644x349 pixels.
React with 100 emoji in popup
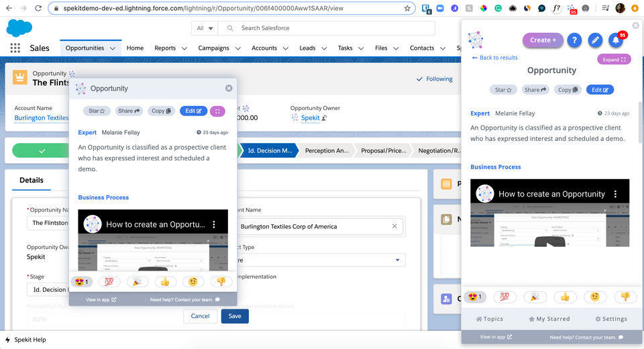pyautogui.click(x=109, y=282)
